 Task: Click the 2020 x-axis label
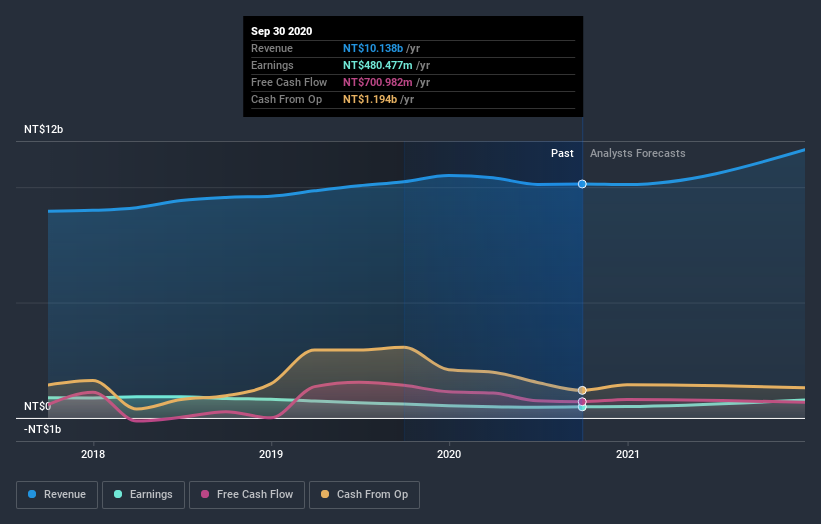449,454
